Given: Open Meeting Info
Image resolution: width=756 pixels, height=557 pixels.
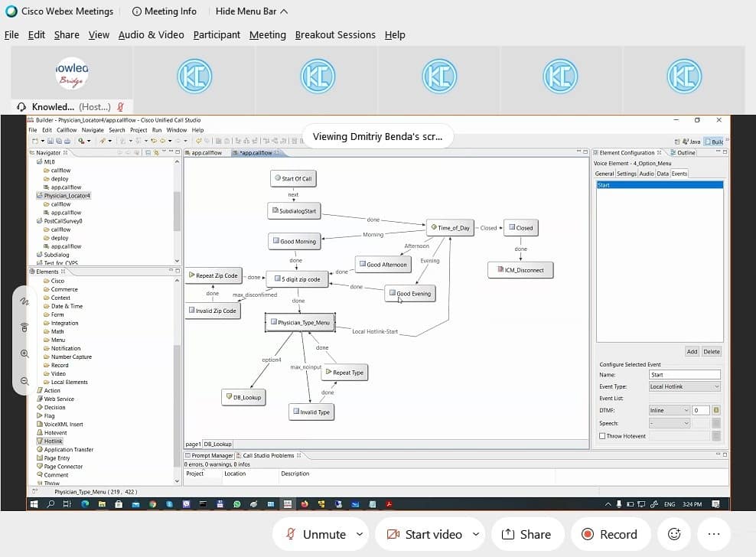Looking at the screenshot, I should click(165, 11).
